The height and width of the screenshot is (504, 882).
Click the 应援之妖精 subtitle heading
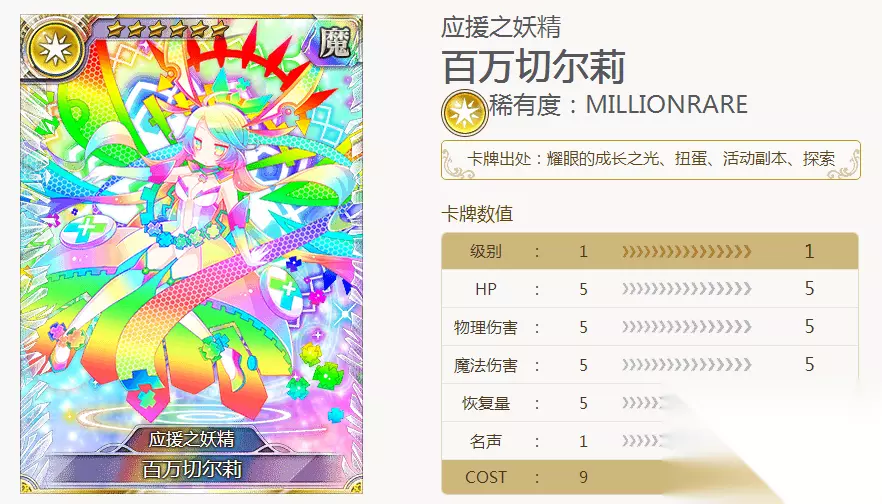point(501,27)
